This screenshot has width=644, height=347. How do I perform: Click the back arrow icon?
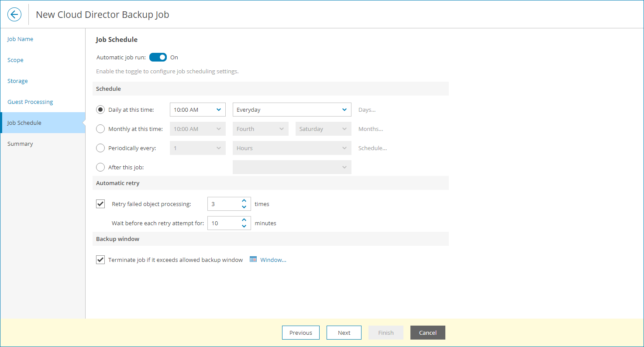pyautogui.click(x=14, y=14)
